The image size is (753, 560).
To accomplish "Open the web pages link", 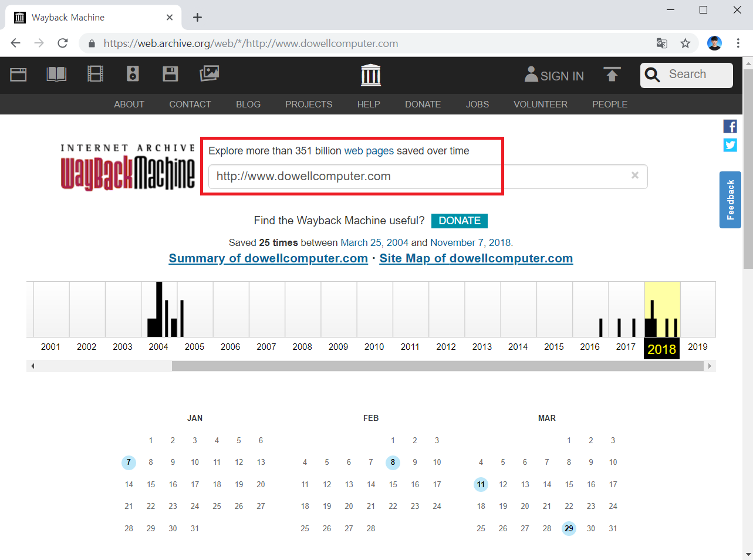I will [x=369, y=151].
